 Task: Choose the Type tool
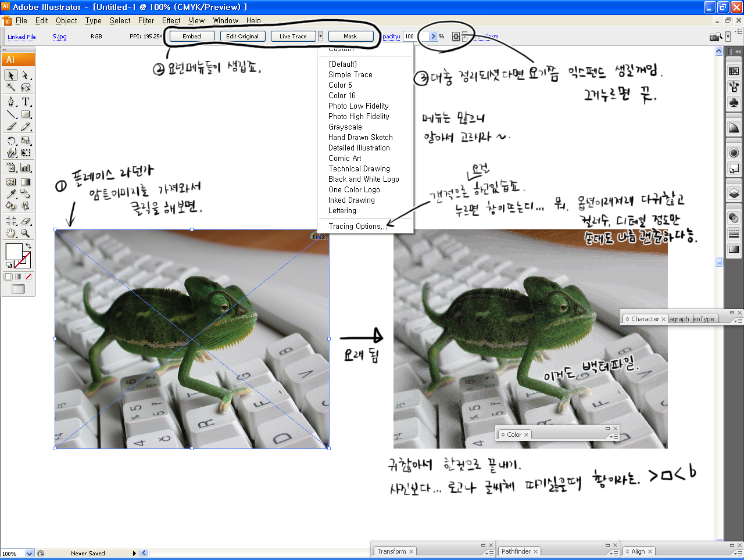coord(26,102)
